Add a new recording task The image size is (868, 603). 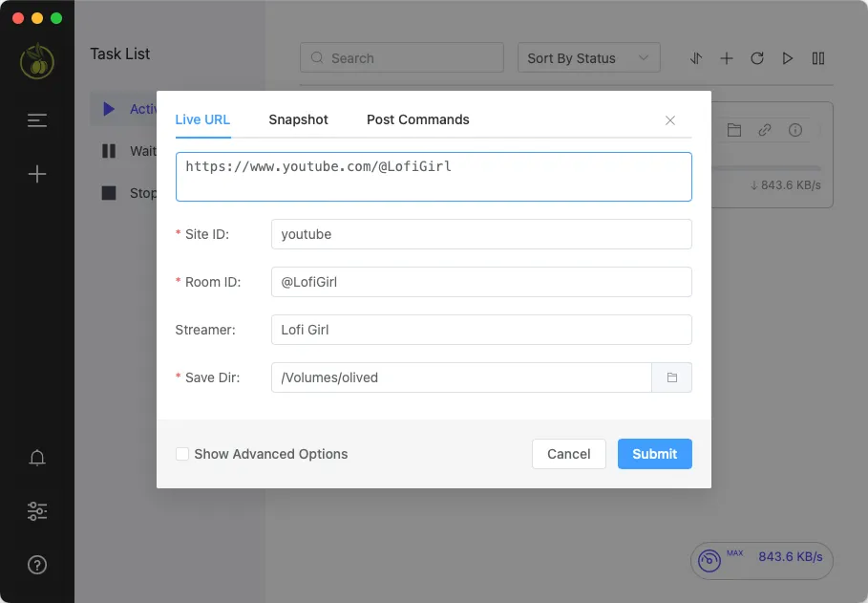click(727, 58)
